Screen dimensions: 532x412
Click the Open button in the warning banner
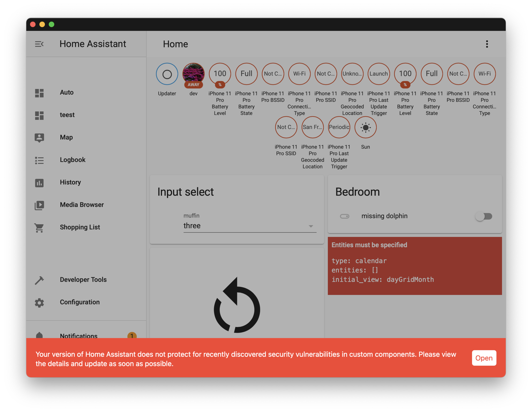484,358
